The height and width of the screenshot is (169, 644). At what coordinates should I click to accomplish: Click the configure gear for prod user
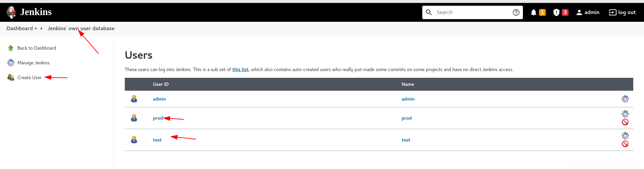pyautogui.click(x=625, y=114)
